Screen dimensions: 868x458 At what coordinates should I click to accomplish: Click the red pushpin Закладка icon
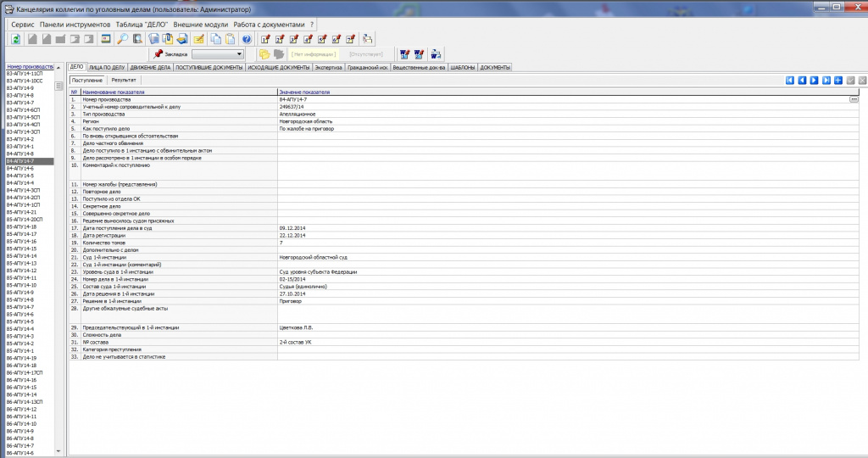point(159,53)
